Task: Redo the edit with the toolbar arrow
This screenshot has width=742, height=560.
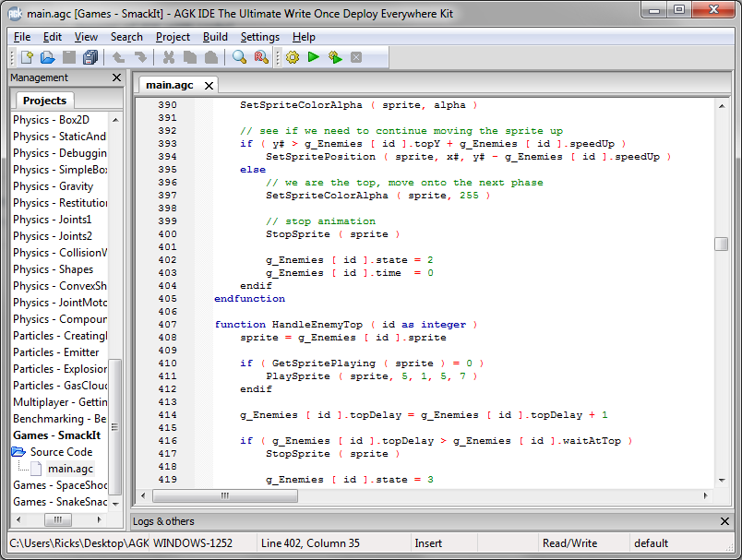Action: 140,57
